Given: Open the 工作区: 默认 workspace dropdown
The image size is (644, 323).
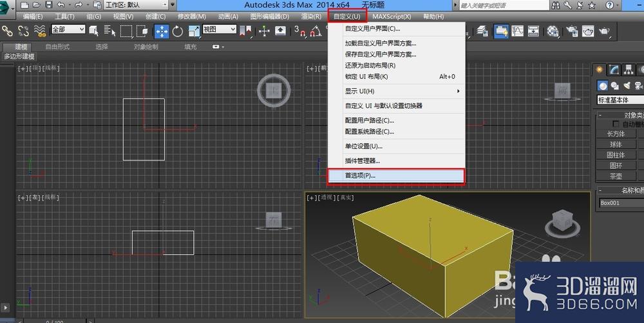Looking at the screenshot, I should tap(135, 5).
